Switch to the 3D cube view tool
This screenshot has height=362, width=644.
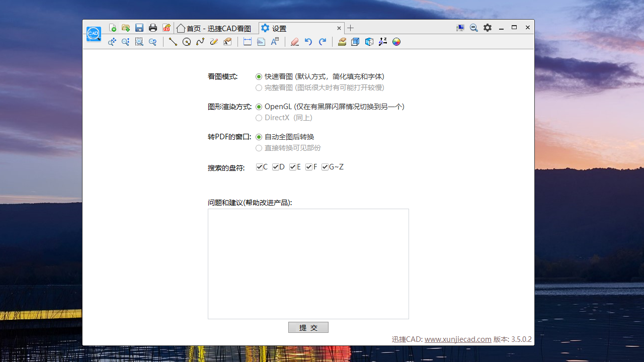pyautogui.click(x=355, y=42)
